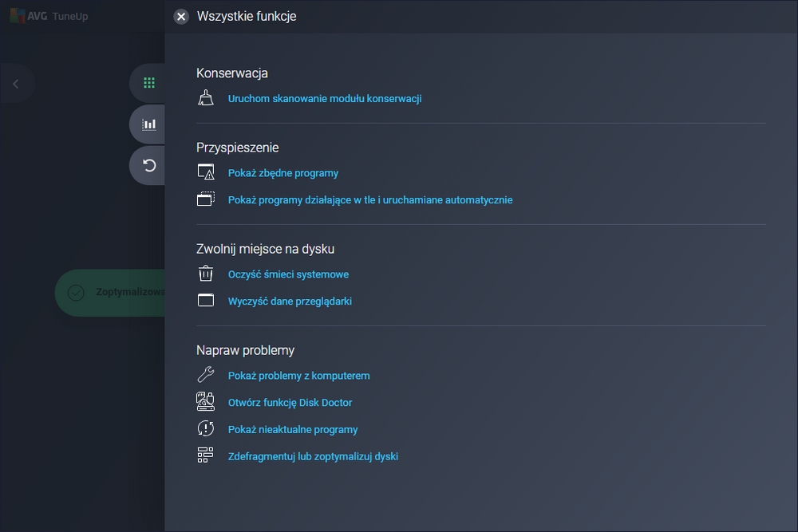Viewport: 798px width, 532px height.
Task: Click the Przyspieszenie section heading
Action: (238, 148)
